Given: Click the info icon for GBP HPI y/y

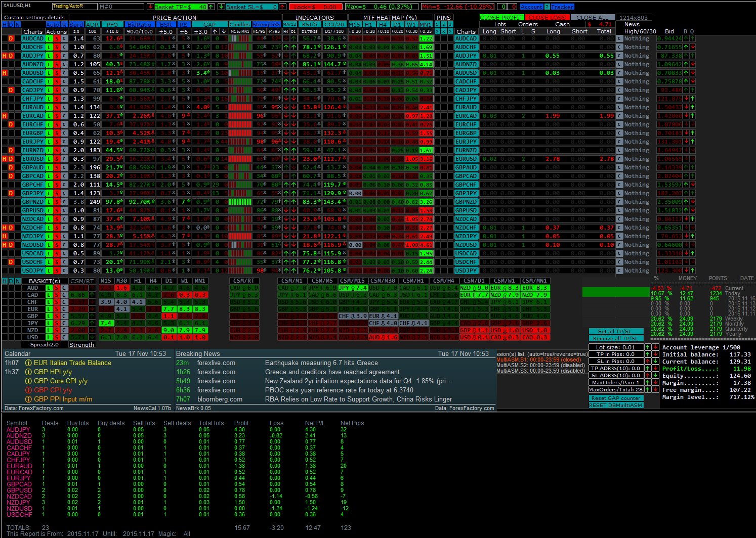Looking at the screenshot, I should (29, 372).
